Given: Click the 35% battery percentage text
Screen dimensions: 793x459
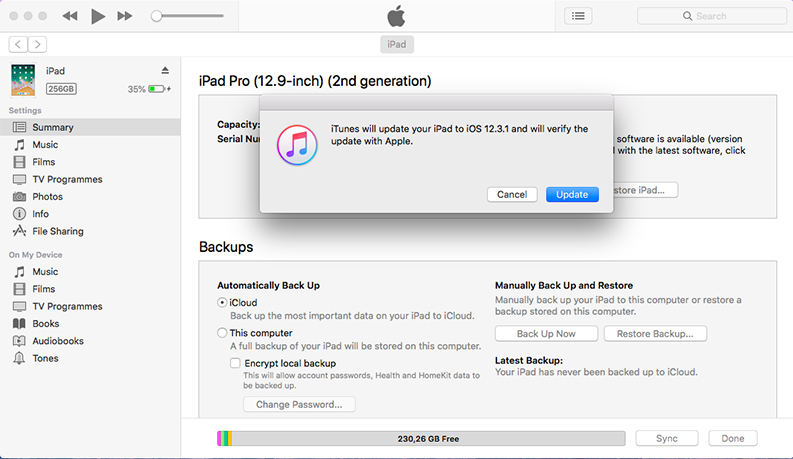Looking at the screenshot, I should coord(137,89).
